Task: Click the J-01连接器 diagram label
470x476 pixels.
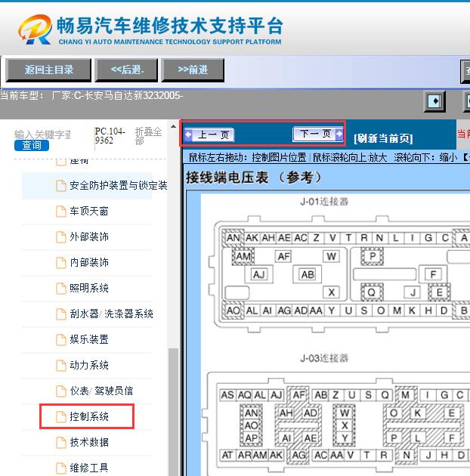Action: (x=324, y=202)
